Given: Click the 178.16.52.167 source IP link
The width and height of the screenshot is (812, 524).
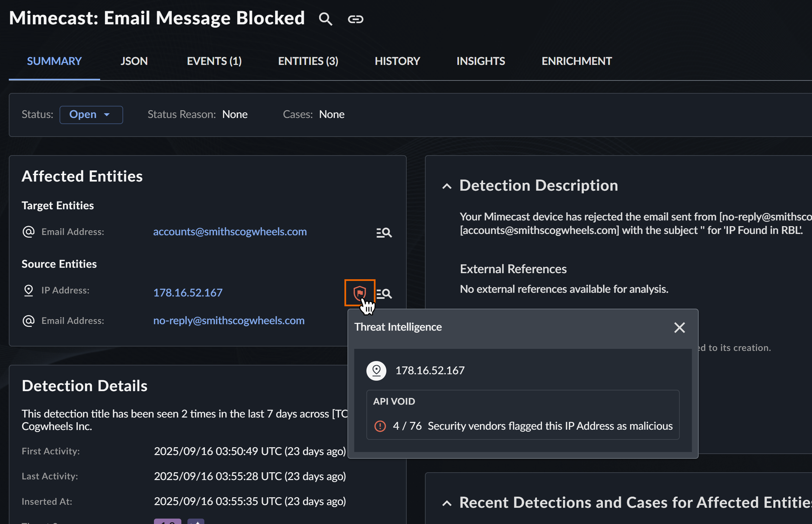Looking at the screenshot, I should tap(187, 293).
